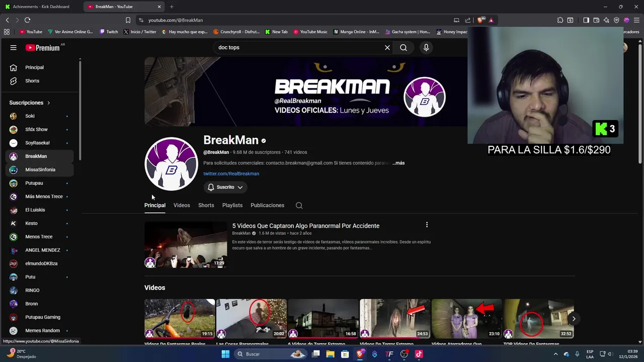Open the Suscrito notification dropdown

click(x=225, y=187)
